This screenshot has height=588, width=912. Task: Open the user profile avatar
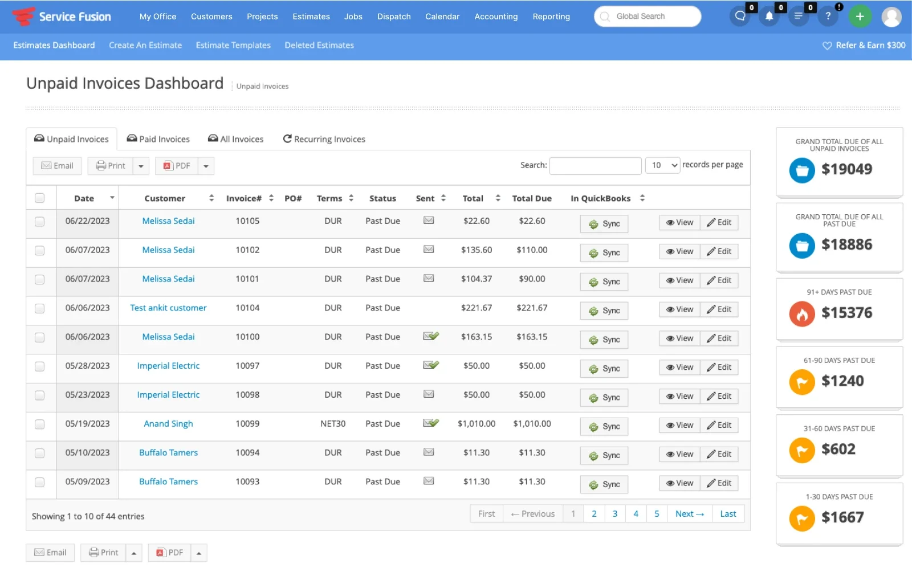tap(891, 17)
